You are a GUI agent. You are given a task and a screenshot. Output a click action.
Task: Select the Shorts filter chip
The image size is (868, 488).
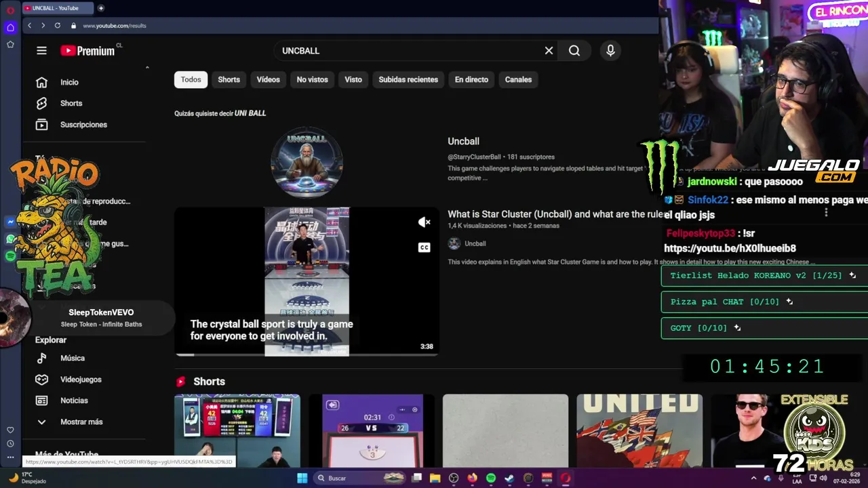229,79
